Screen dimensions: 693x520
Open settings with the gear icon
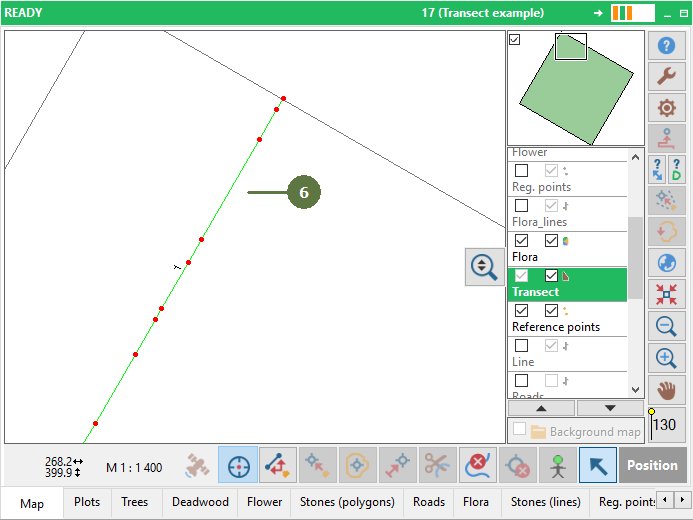point(666,107)
